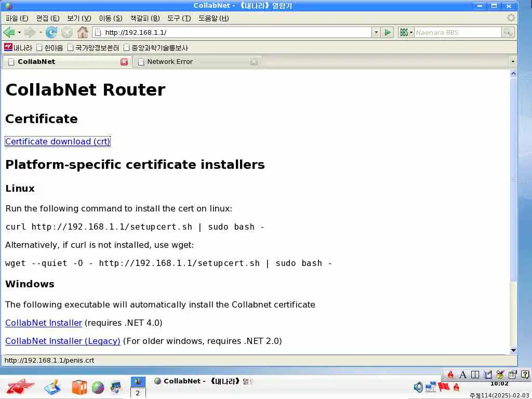Launch the music player taskbar icon
This screenshot has height=399, width=532.
point(116,388)
